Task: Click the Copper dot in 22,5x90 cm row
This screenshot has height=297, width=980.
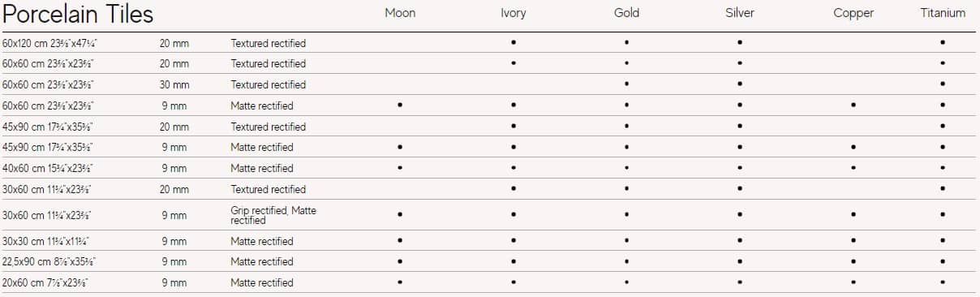Action: (853, 261)
